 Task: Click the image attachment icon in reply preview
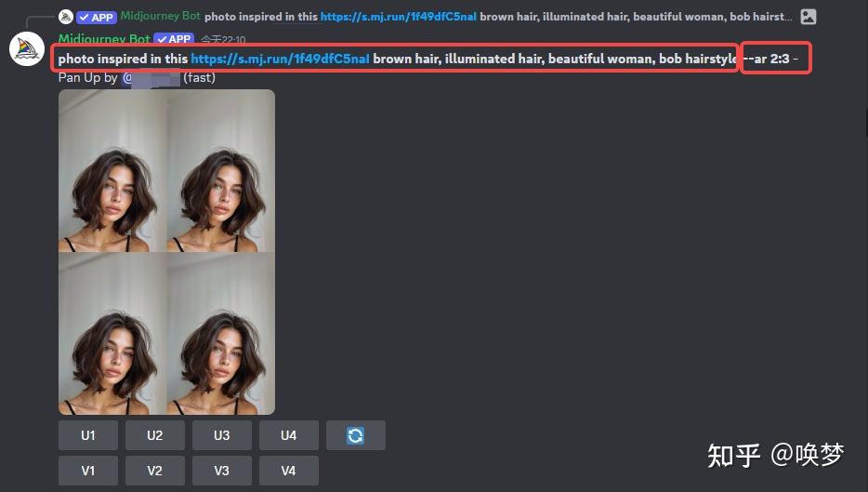click(x=809, y=17)
